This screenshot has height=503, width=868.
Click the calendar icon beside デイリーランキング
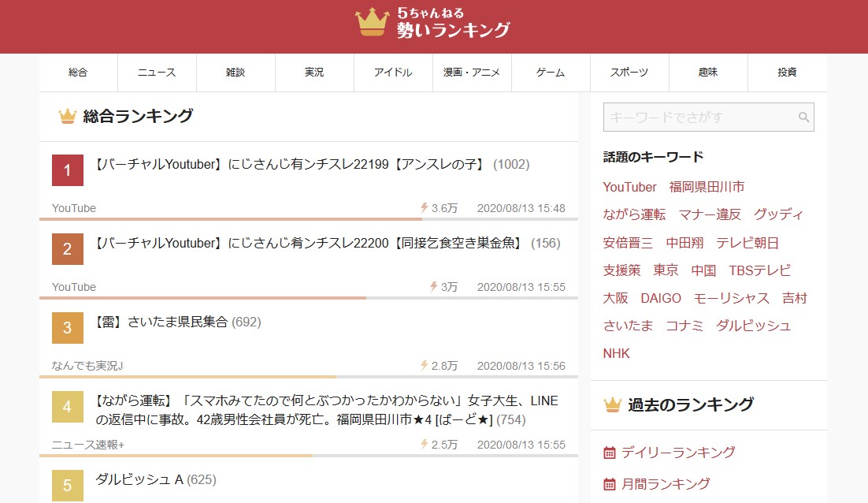(x=609, y=453)
